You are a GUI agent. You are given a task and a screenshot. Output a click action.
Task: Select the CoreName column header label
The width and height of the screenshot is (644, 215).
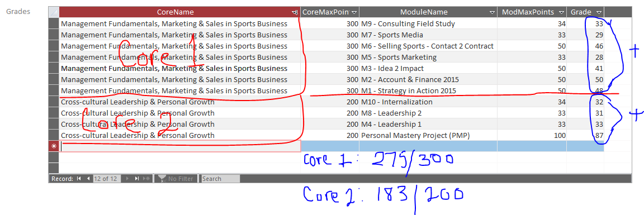(x=176, y=12)
